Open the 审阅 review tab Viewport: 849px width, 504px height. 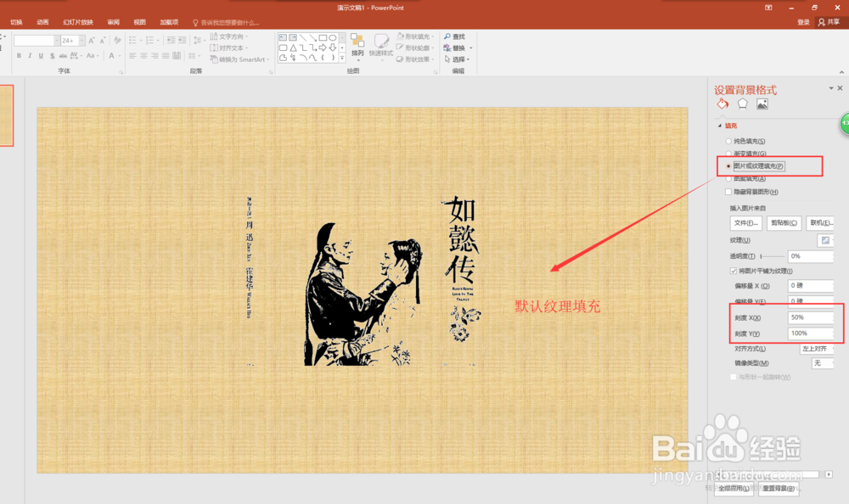113,22
